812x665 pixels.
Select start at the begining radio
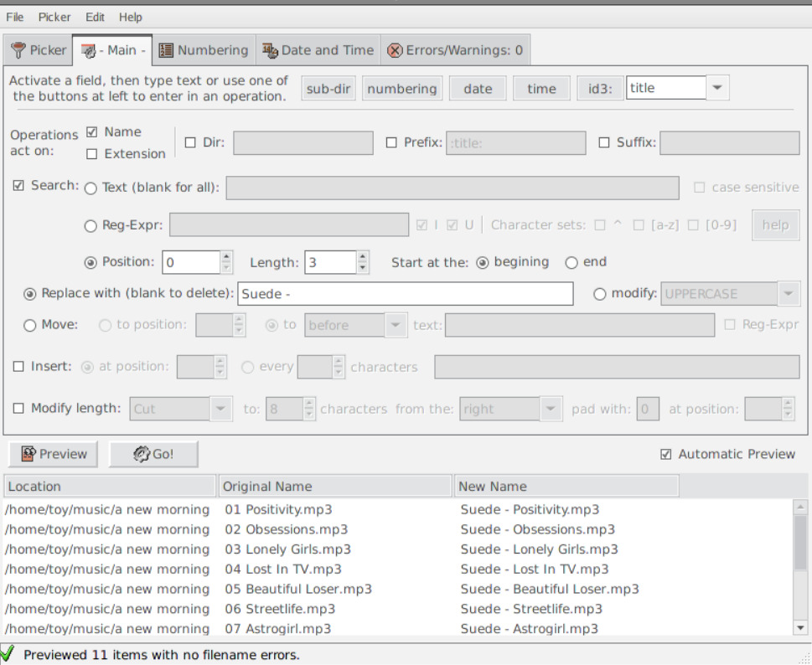click(482, 263)
